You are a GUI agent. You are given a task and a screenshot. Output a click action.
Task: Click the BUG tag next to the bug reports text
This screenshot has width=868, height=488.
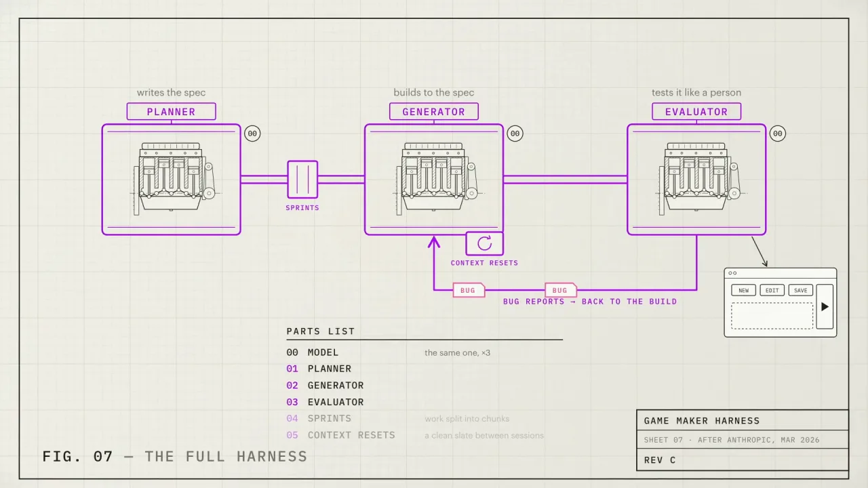pos(561,290)
